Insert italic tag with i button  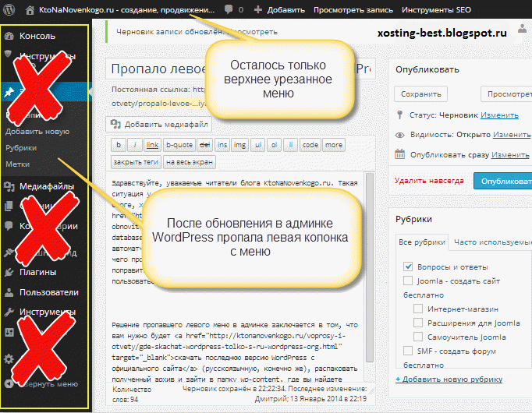(135, 145)
